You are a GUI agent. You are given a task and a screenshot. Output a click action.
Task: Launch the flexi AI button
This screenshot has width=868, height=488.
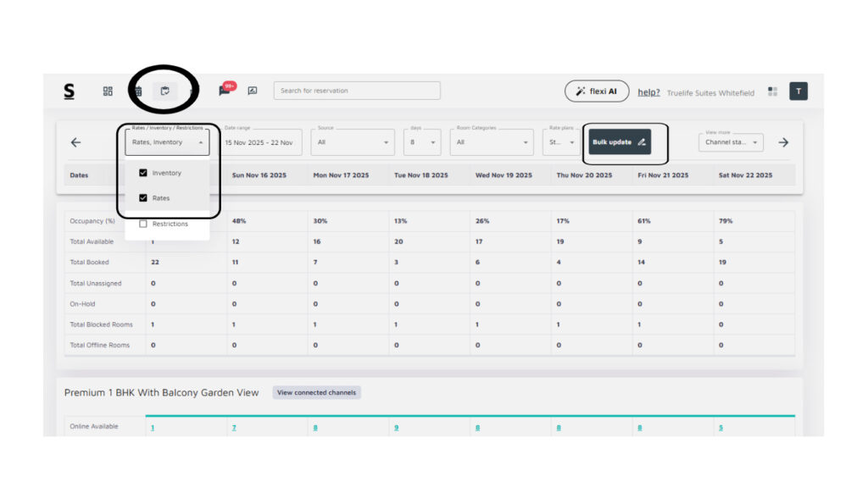tap(597, 91)
